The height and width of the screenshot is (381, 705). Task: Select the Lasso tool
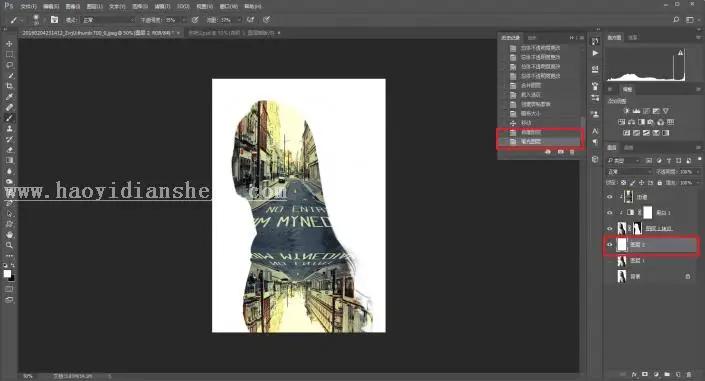[9, 65]
